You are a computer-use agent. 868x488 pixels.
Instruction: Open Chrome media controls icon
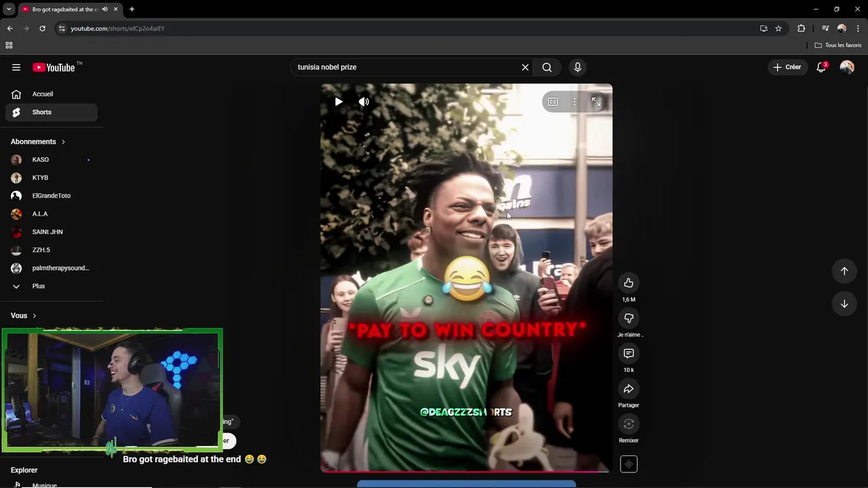(825, 28)
